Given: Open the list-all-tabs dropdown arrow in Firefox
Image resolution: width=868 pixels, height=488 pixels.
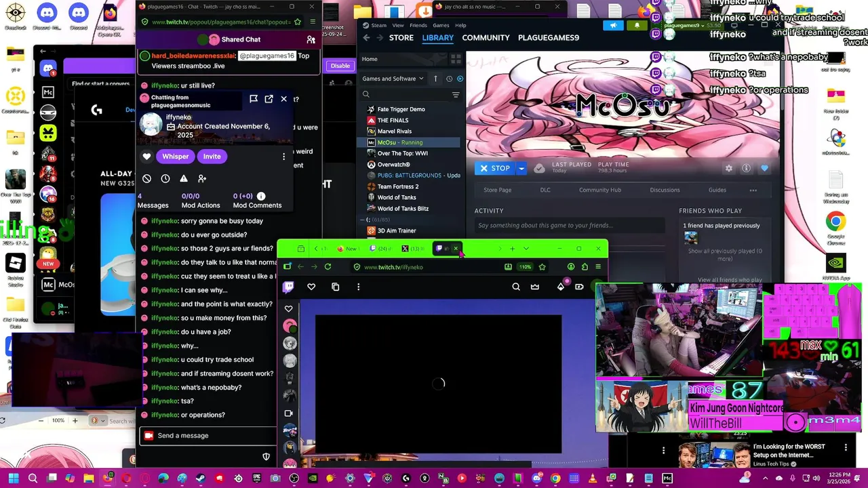Looking at the screenshot, I should tap(526, 249).
